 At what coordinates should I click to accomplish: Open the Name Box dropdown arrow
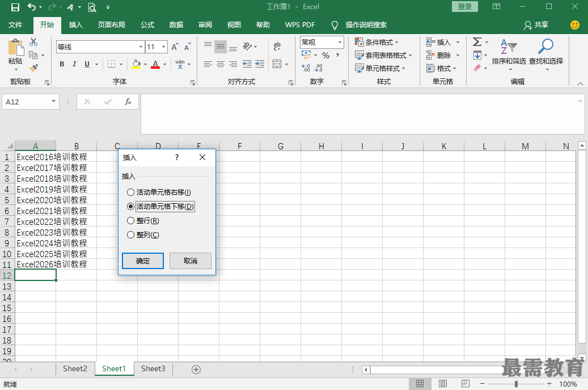54,102
